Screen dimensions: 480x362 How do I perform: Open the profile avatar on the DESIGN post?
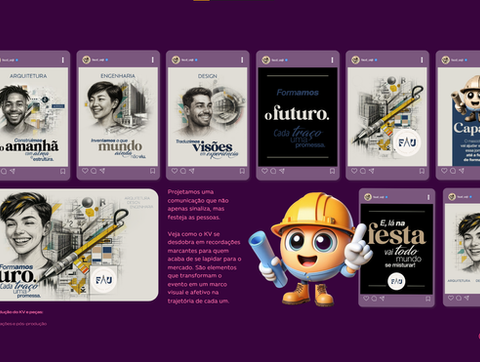(176, 60)
